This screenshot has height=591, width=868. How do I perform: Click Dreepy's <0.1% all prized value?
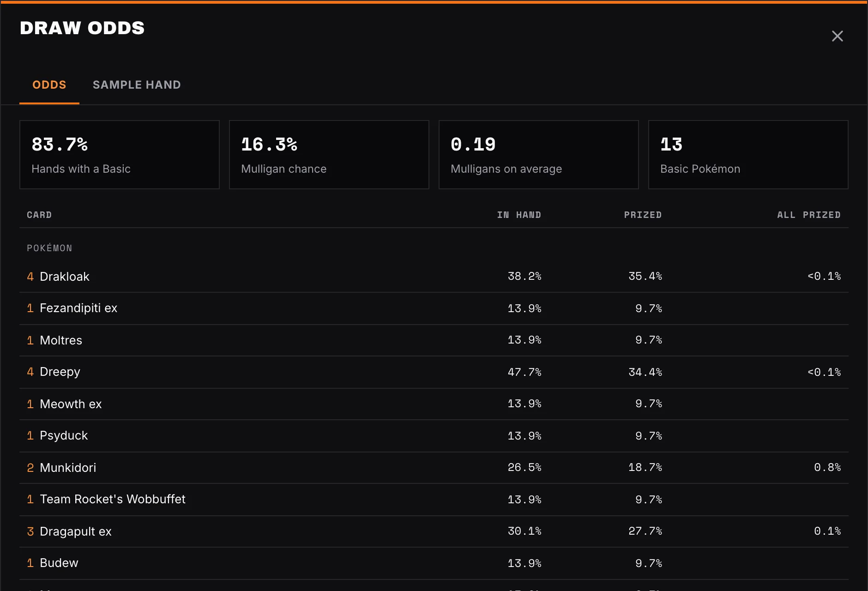click(x=824, y=372)
